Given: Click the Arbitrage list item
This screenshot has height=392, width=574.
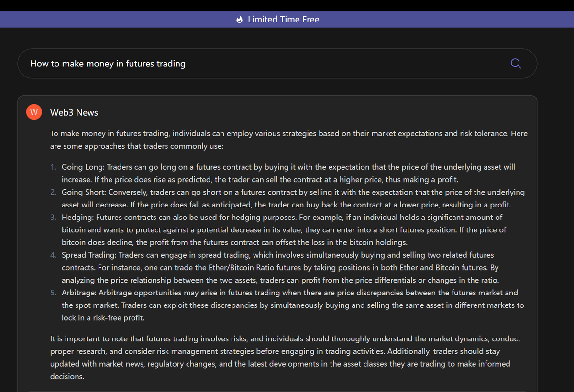Looking at the screenshot, I should 288,305.
